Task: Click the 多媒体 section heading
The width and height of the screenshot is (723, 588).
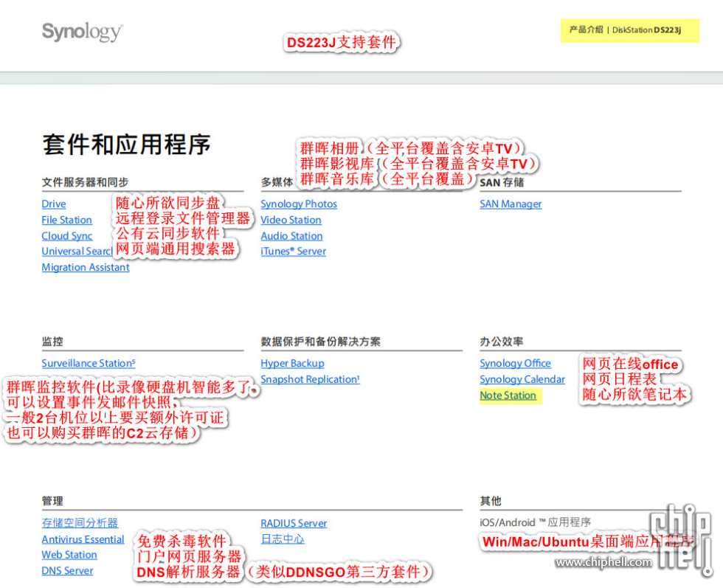Action: point(277,183)
